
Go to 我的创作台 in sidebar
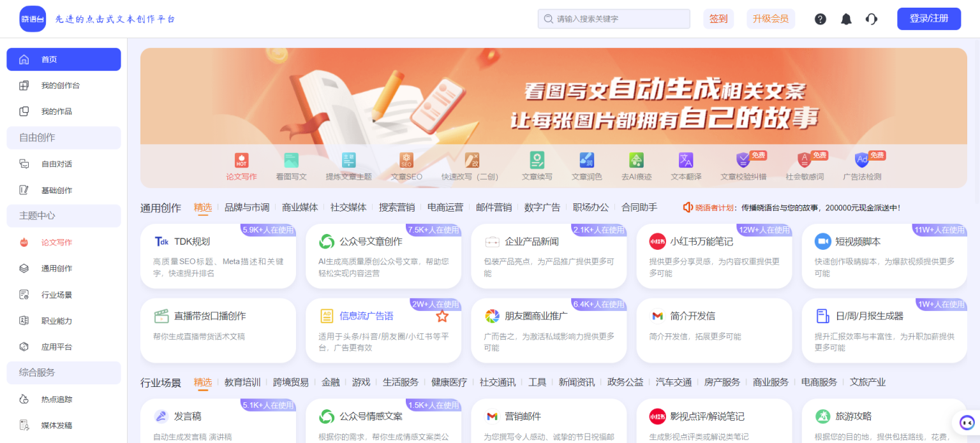(x=61, y=85)
